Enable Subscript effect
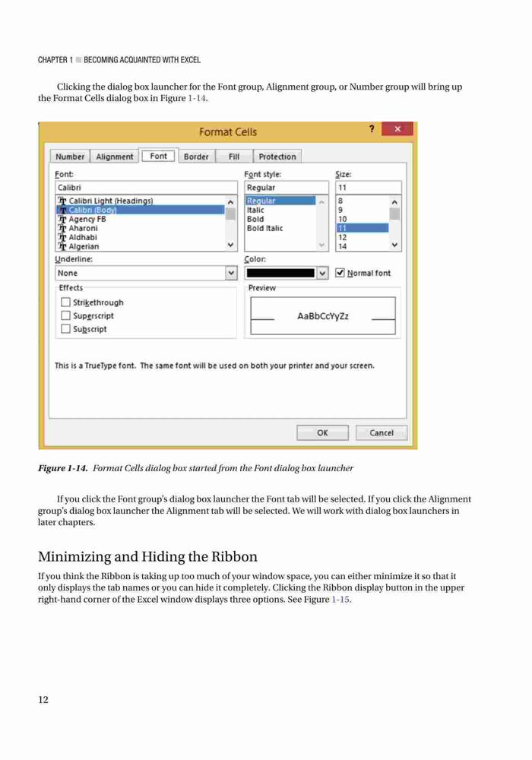The width and height of the screenshot is (532, 760). 65,328
